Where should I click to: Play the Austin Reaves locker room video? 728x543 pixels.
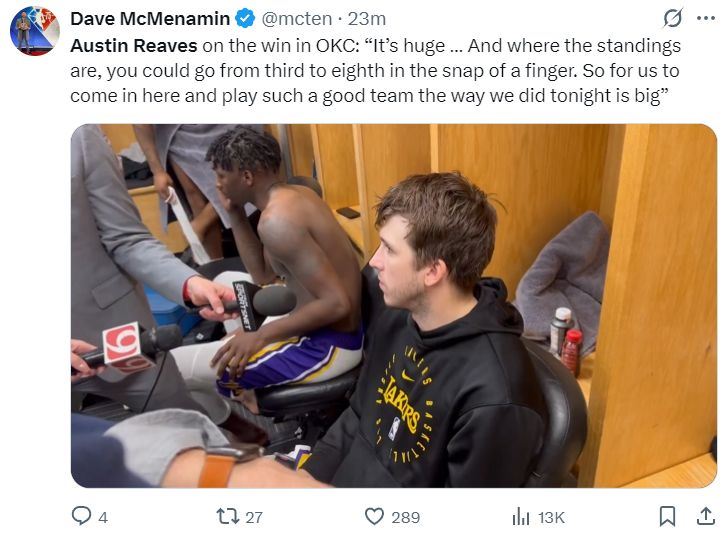(393, 306)
